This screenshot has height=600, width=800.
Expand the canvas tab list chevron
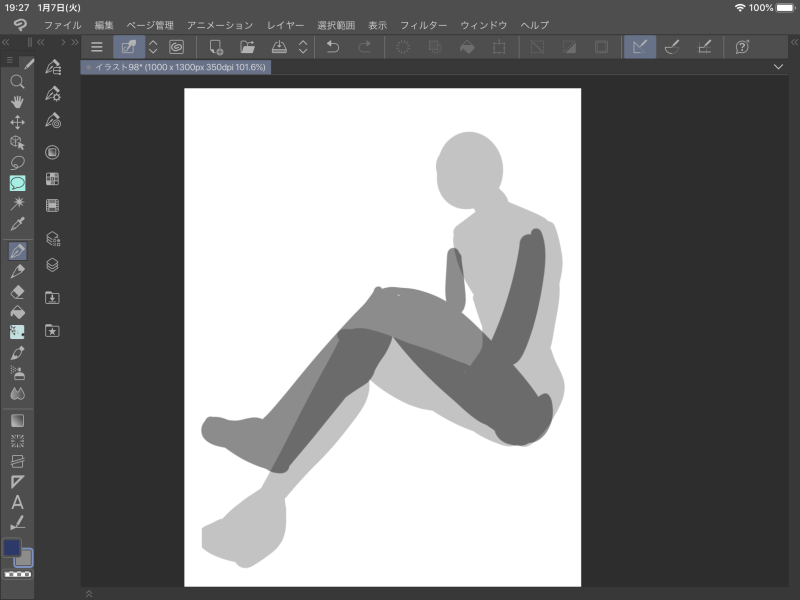[x=778, y=67]
